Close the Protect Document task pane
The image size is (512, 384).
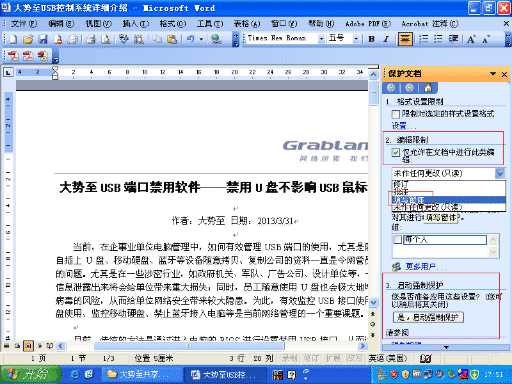click(504, 74)
